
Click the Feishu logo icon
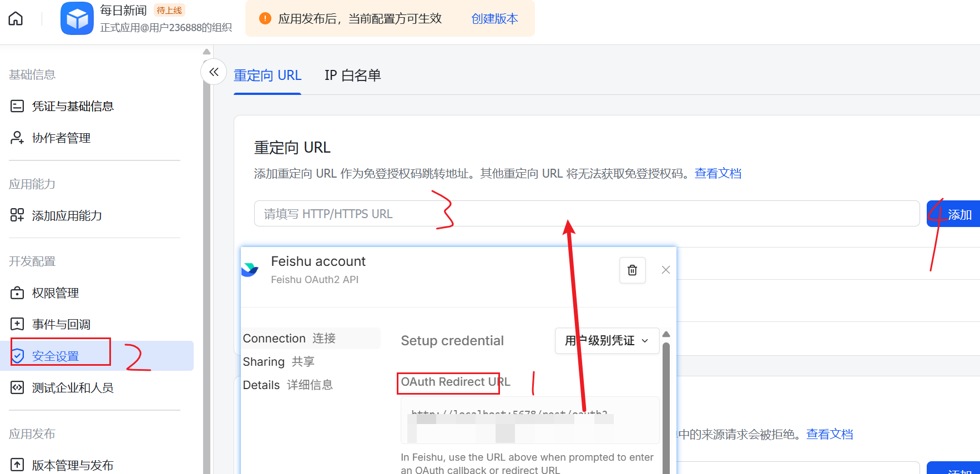[x=250, y=270]
